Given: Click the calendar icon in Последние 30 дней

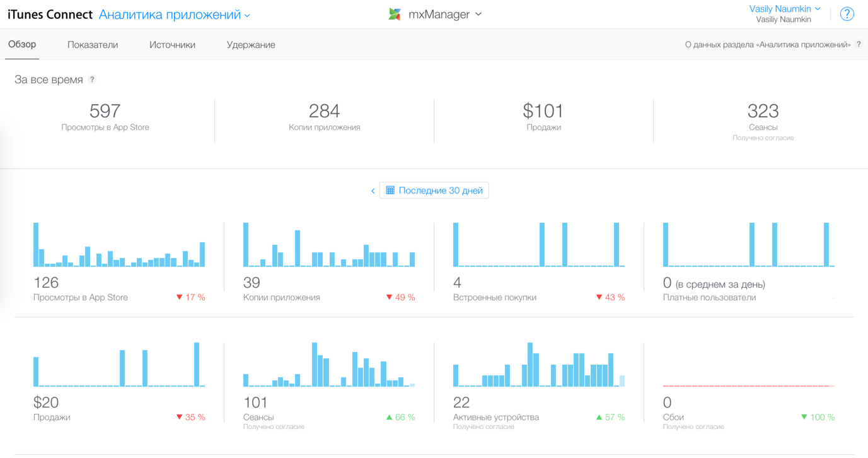Looking at the screenshot, I should click(x=390, y=191).
